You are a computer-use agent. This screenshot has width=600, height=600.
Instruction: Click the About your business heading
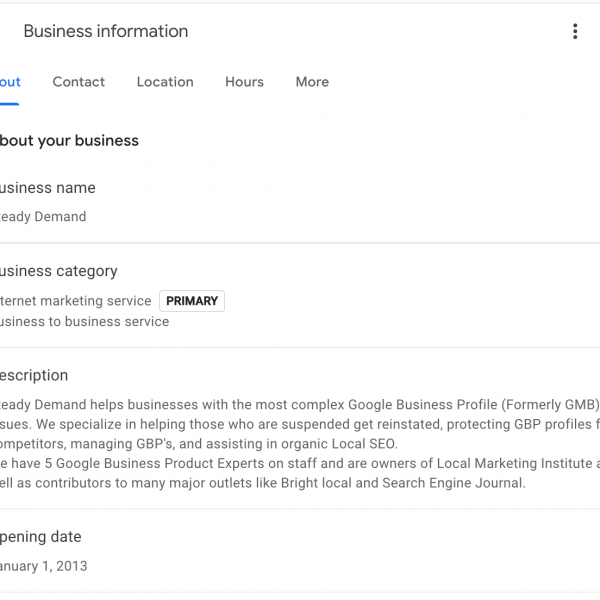pos(69,141)
